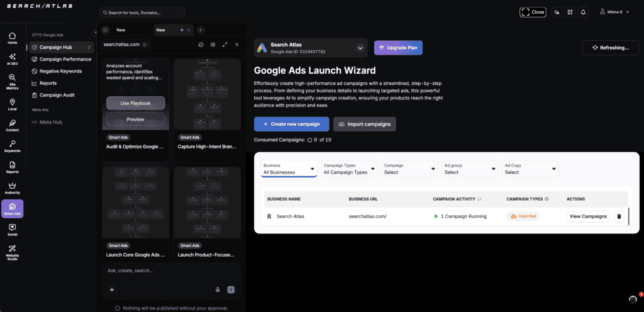Select the Smart Ads sidebar icon
644x312 pixels.
13,209
